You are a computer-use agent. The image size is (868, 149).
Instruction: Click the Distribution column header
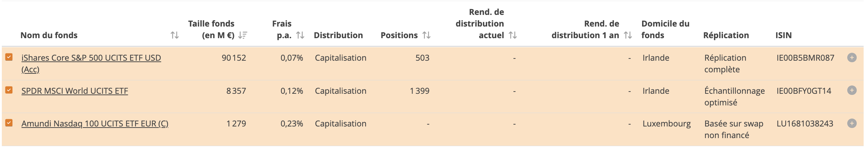click(x=338, y=35)
